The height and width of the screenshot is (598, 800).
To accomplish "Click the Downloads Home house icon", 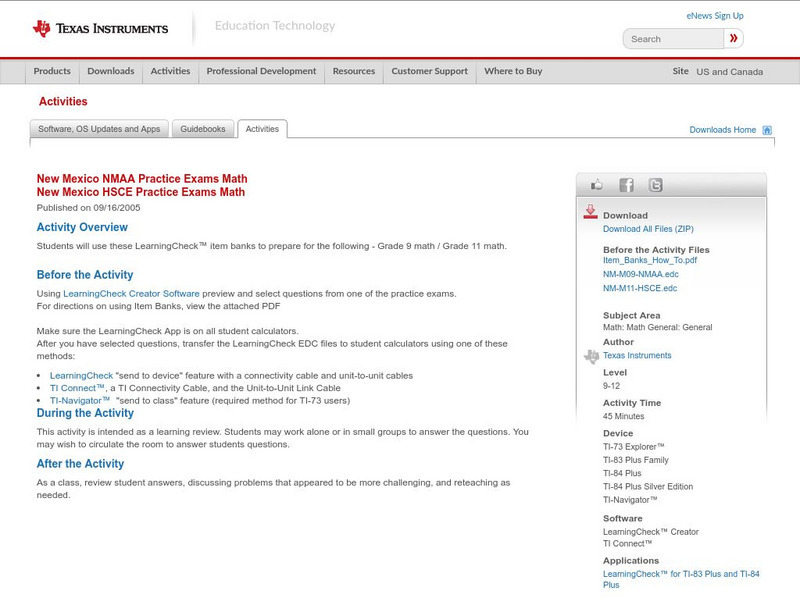I will click(766, 129).
